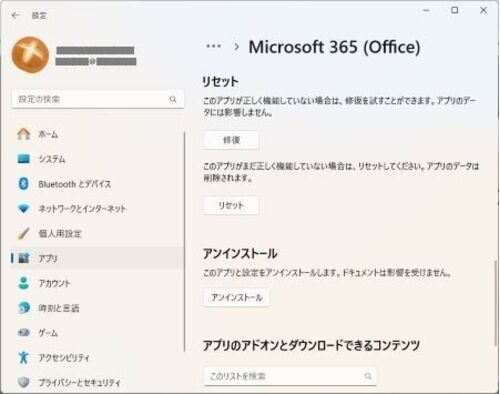The image size is (500, 394).
Task: Click the 個人用設定 paintbrush icon
Action: [24, 233]
